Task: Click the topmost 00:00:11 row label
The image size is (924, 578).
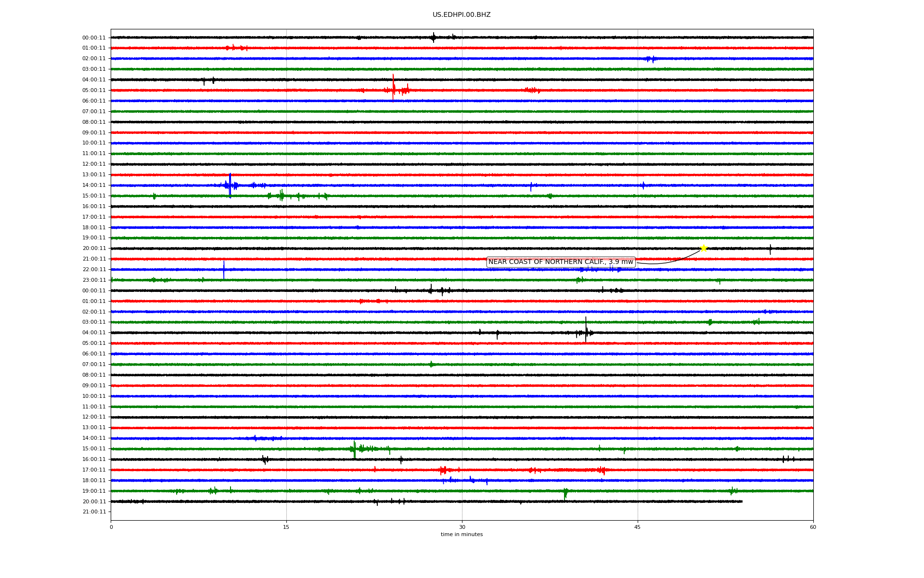Action: click(94, 38)
